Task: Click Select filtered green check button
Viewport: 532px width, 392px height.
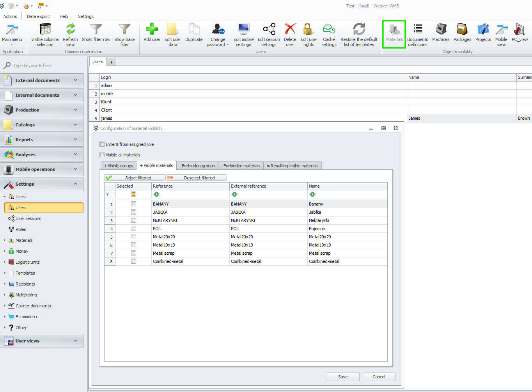Action: point(135,177)
